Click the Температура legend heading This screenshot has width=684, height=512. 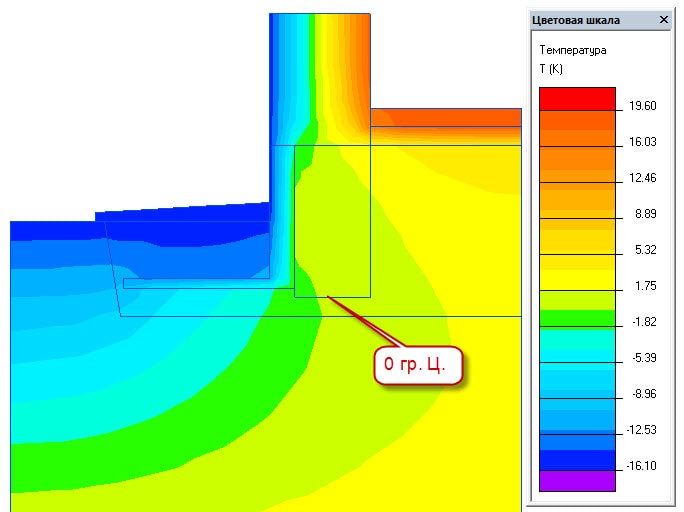click(573, 50)
